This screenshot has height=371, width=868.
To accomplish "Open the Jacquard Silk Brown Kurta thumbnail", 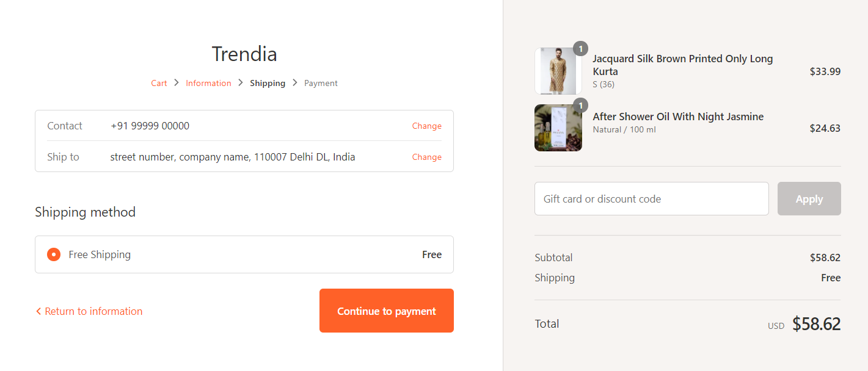I will [558, 71].
